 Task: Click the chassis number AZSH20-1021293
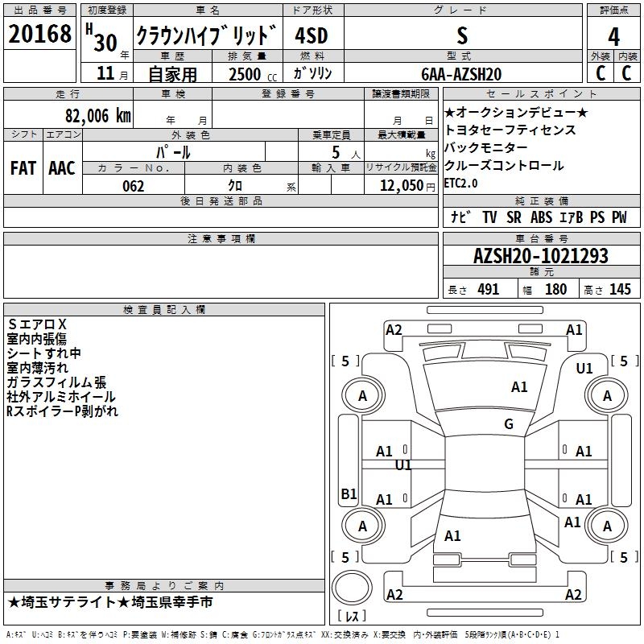[x=541, y=256]
